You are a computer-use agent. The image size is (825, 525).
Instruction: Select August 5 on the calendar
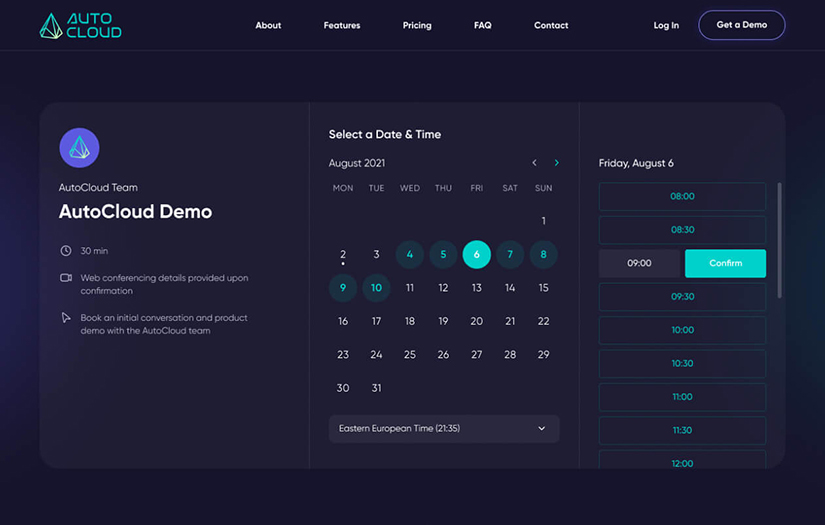pos(443,255)
